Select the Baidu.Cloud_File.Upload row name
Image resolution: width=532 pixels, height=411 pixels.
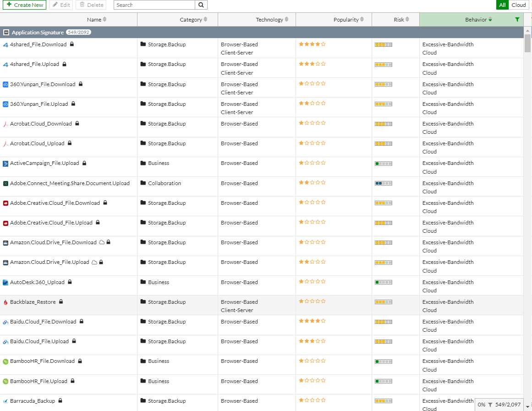(x=39, y=341)
